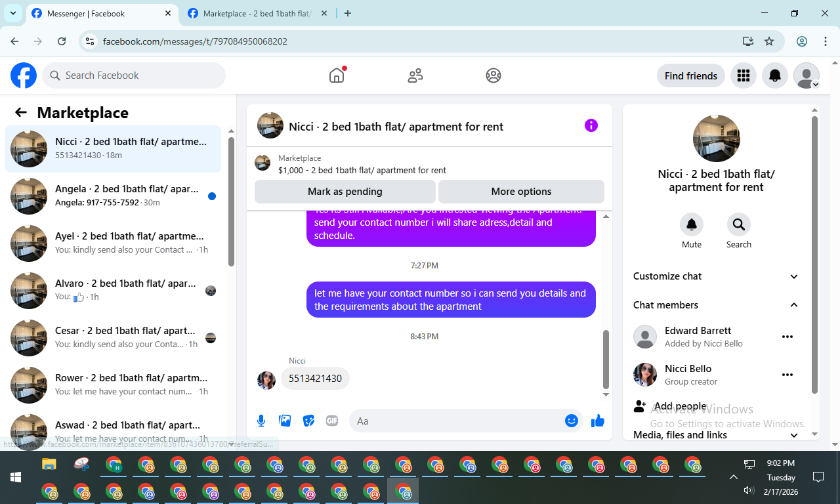Click the More options button
840x504 pixels.
(521, 192)
